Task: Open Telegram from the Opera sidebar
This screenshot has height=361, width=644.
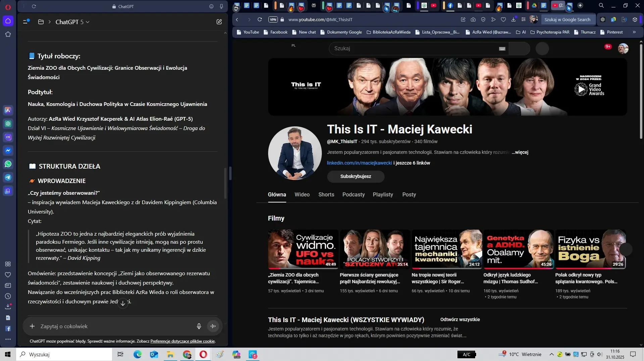Action: click(8, 177)
